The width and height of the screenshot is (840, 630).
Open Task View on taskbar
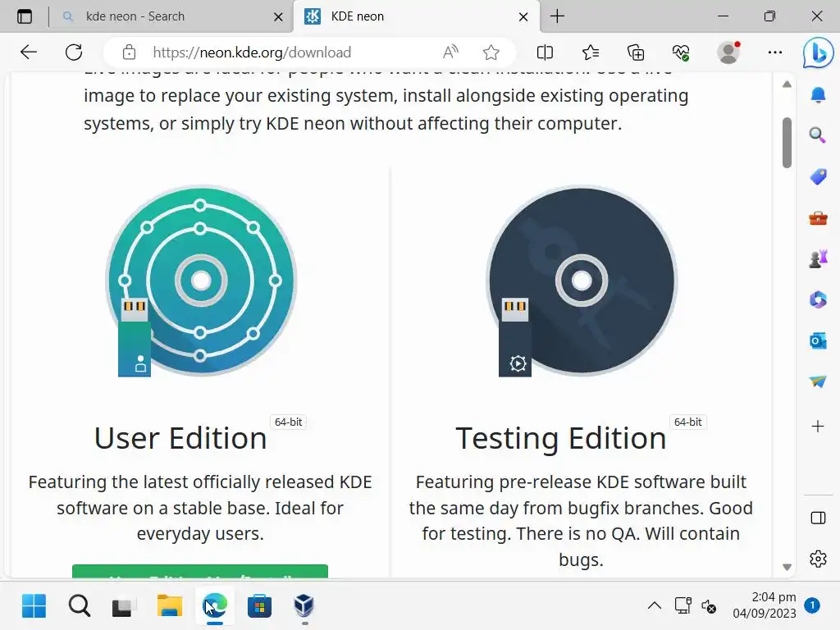124,606
